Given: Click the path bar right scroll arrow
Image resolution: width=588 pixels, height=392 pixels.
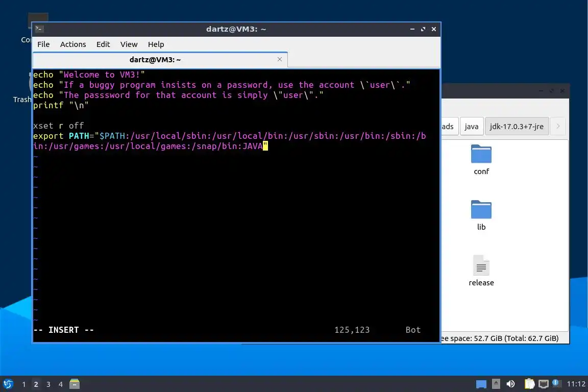Looking at the screenshot, I should (558, 127).
